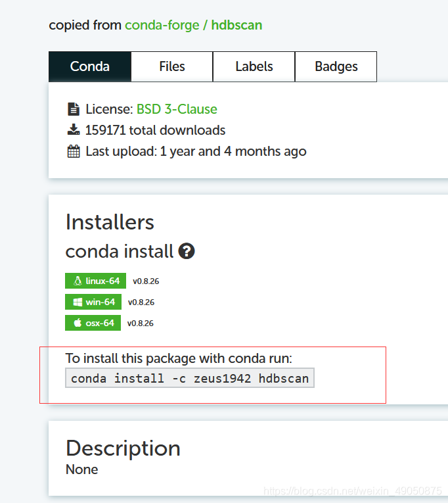Image resolution: width=448 pixels, height=503 pixels.
Task: Click the 'None' description text
Action: [81, 469]
